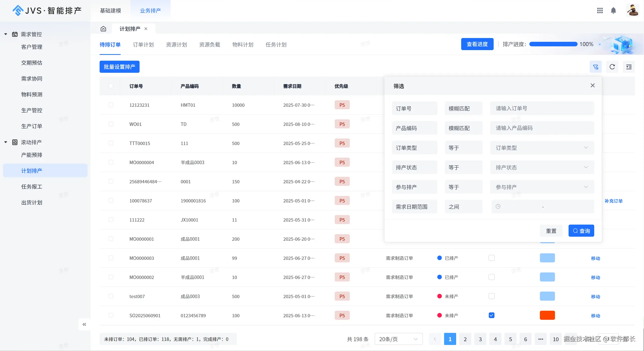Close the filter panel with X
The height and width of the screenshot is (351, 644).
point(592,86)
